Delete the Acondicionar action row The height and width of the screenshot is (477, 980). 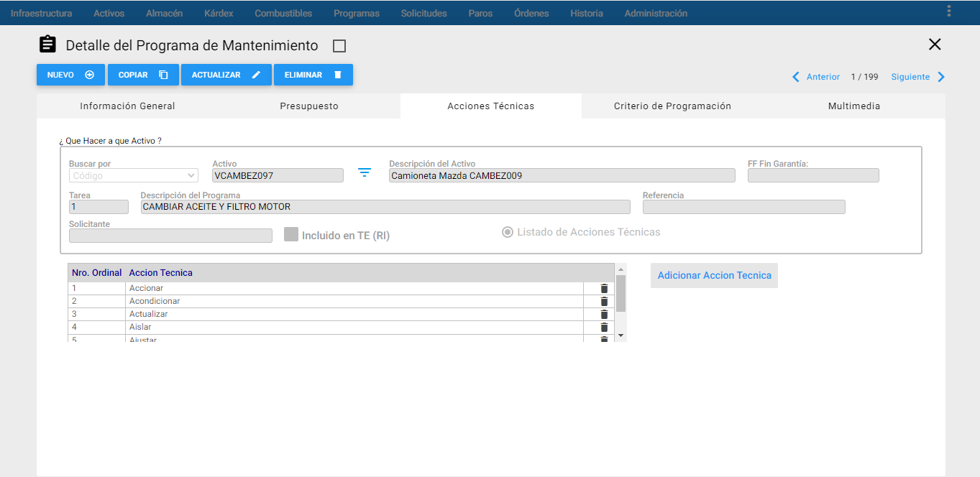tap(604, 301)
